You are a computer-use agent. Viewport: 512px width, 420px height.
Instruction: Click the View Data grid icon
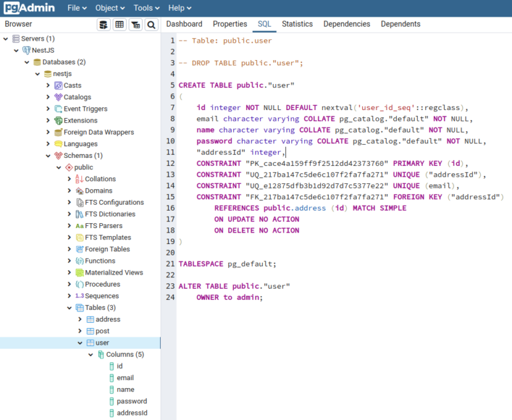(119, 25)
